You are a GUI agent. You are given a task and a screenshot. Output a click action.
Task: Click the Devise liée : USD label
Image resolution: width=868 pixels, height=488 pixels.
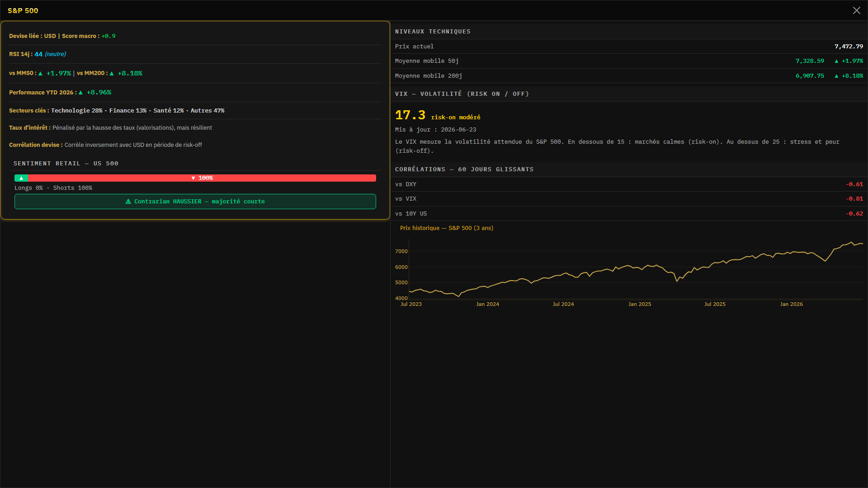pos(33,36)
